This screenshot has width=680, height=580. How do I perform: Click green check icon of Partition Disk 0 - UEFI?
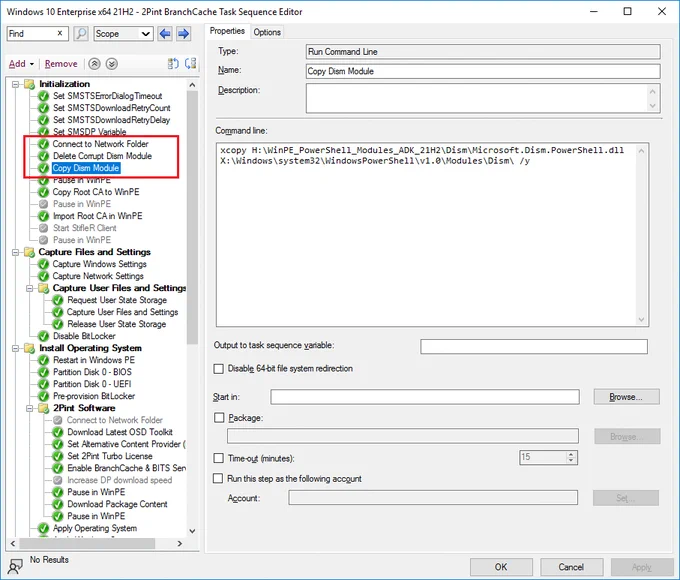pos(43,384)
